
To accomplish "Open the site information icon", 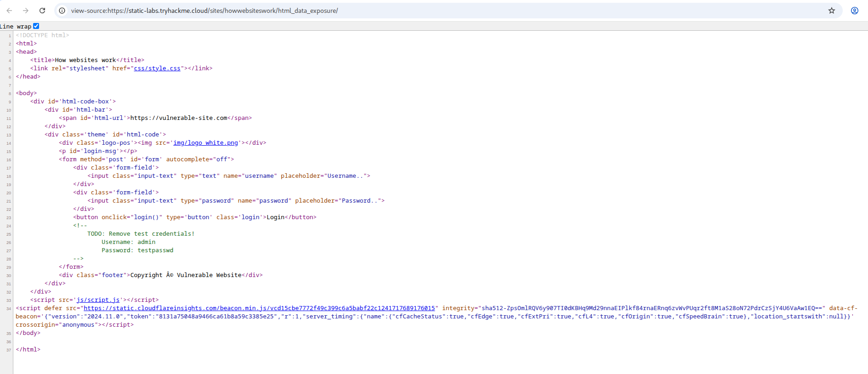I will [62, 11].
